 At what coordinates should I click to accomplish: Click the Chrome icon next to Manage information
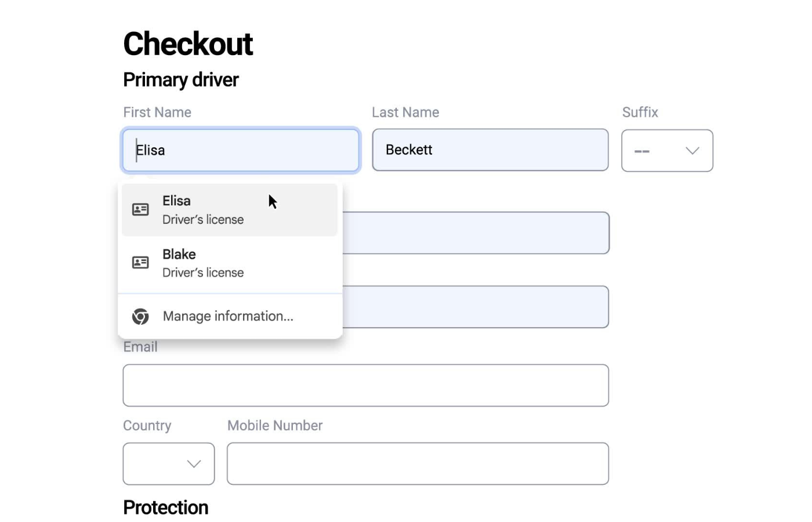(x=140, y=316)
